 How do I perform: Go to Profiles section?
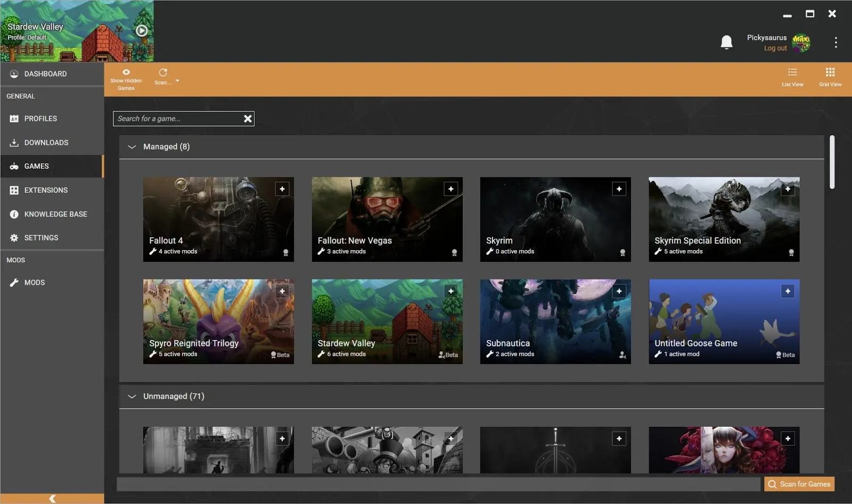52,119
